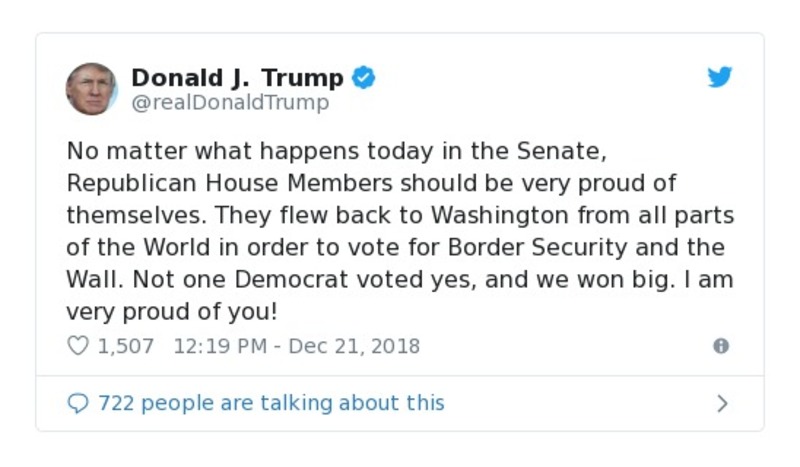This screenshot has width=800, height=467.
Task: Open the Donald J. Trump display name
Action: [237, 78]
